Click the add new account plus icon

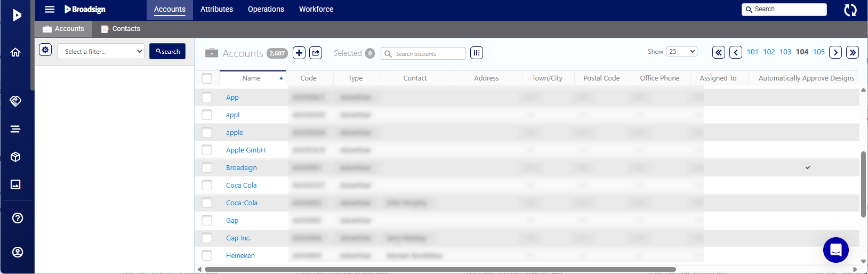[x=299, y=53]
